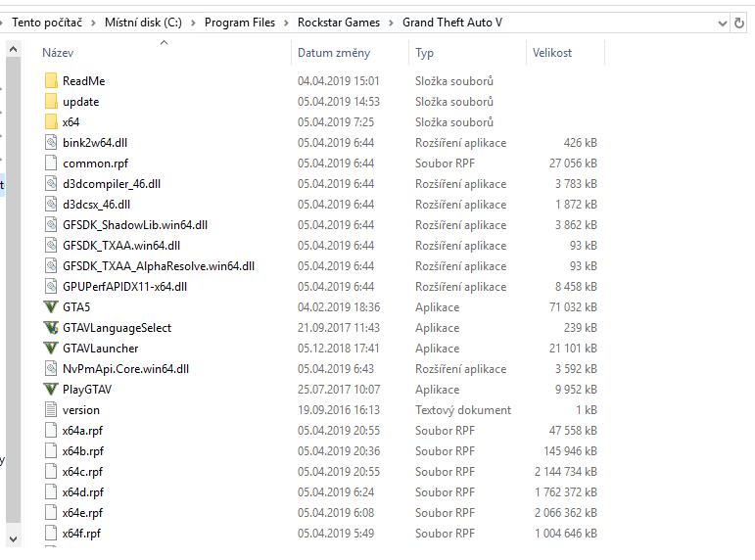The height and width of the screenshot is (560, 755).
Task: Select the version text document icon
Action: click(51, 410)
